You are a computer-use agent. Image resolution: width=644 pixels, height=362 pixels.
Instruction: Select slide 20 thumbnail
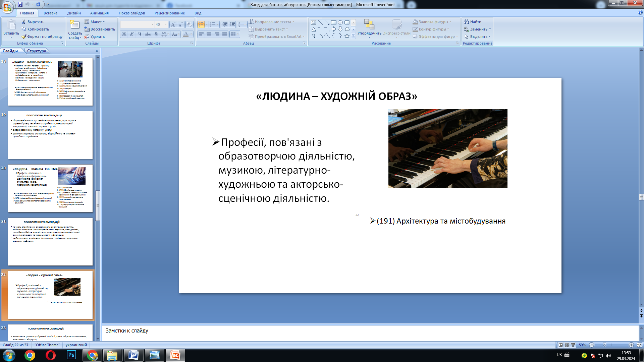(x=50, y=188)
